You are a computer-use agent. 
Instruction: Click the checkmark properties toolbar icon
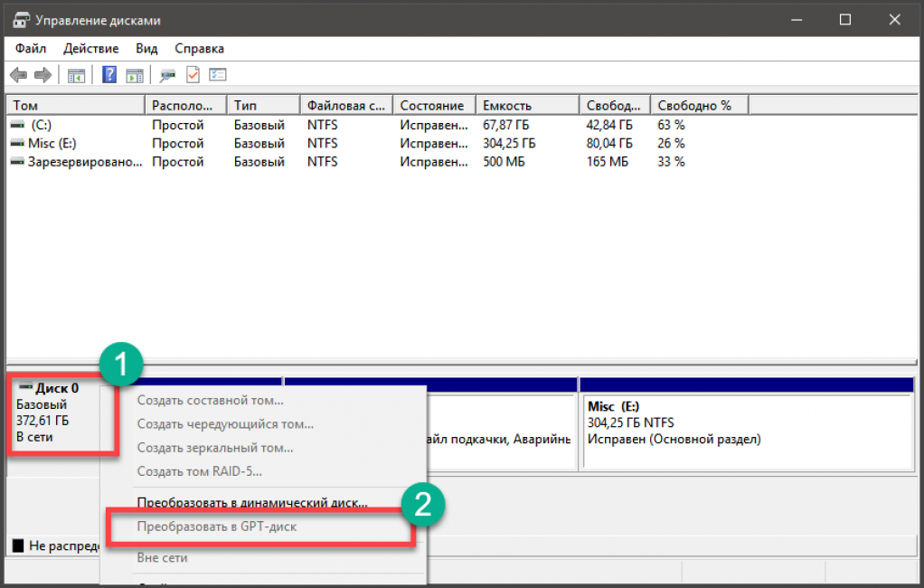click(193, 75)
